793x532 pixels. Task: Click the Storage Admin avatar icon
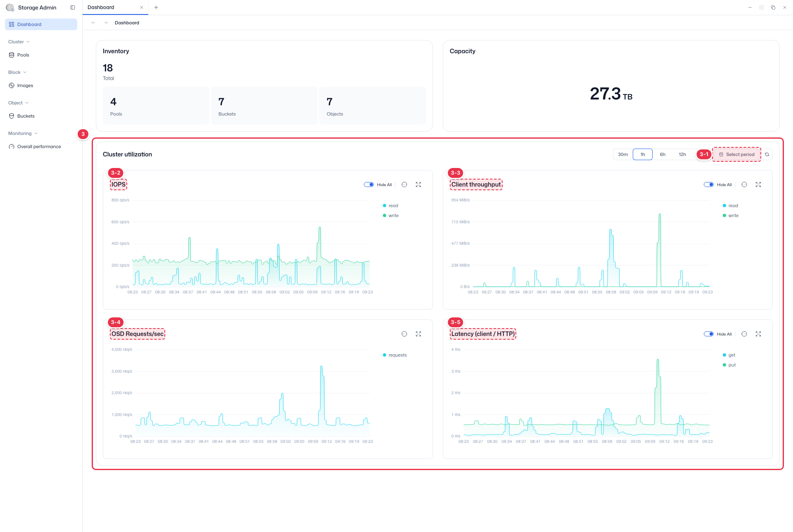click(x=10, y=7)
